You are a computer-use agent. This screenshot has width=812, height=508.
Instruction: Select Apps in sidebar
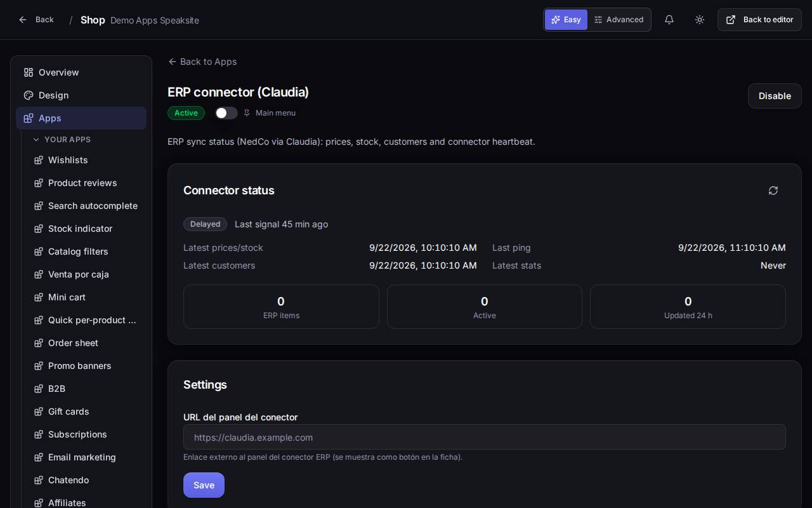coord(81,118)
